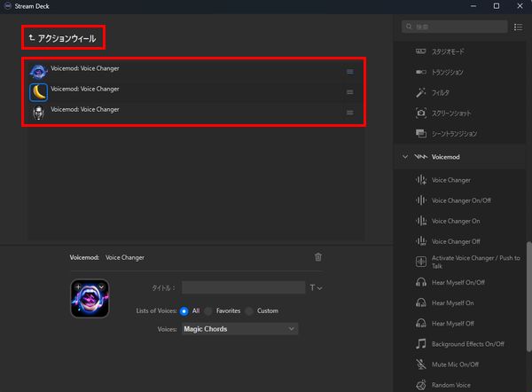Pick the Hear Myself On headphones icon
This screenshot has width=532, height=392.
click(x=420, y=302)
